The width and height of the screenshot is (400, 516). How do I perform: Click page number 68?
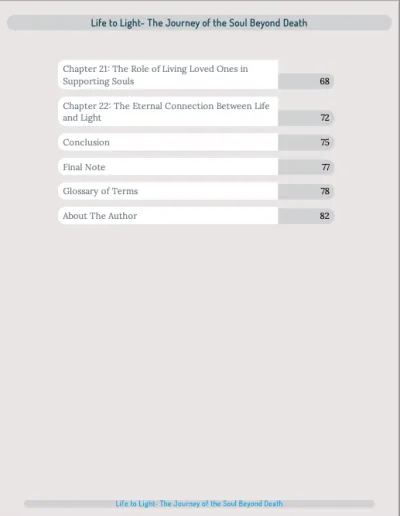pos(324,81)
